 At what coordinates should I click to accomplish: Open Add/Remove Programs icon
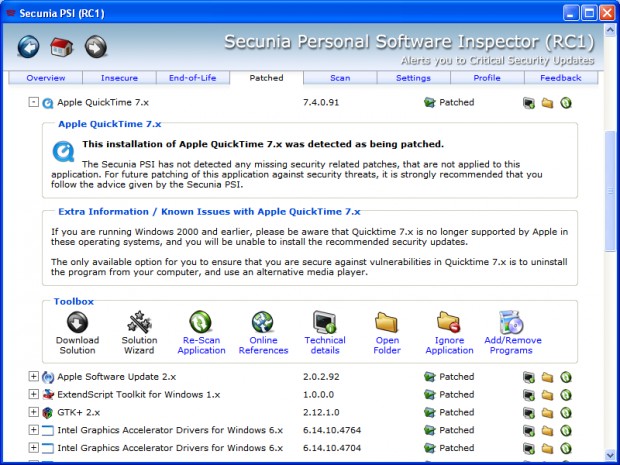511,322
